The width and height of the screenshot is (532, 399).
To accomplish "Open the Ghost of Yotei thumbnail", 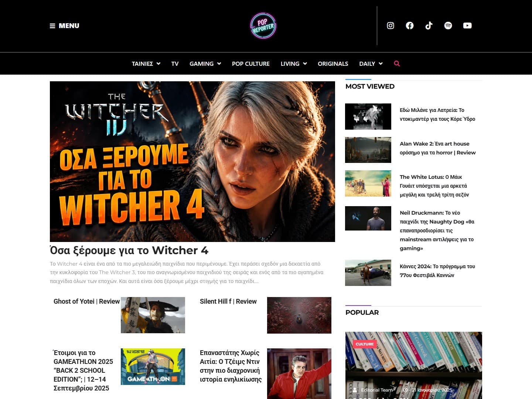I will tap(153, 315).
